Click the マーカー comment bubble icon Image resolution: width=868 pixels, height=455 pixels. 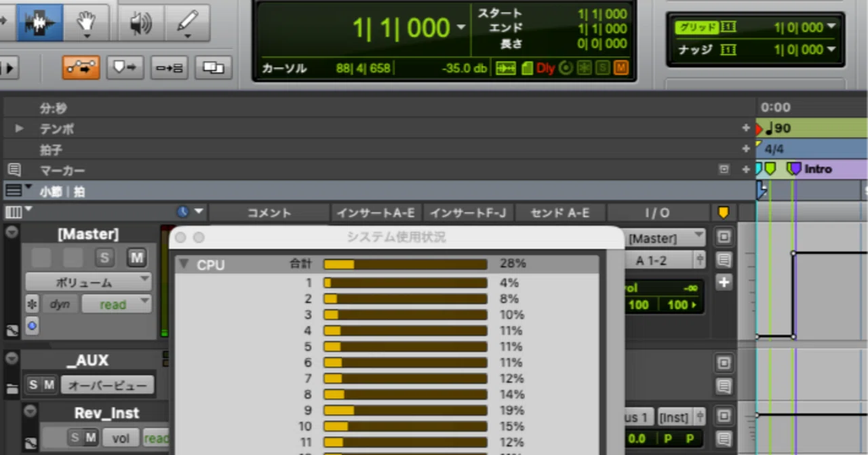coord(14,170)
